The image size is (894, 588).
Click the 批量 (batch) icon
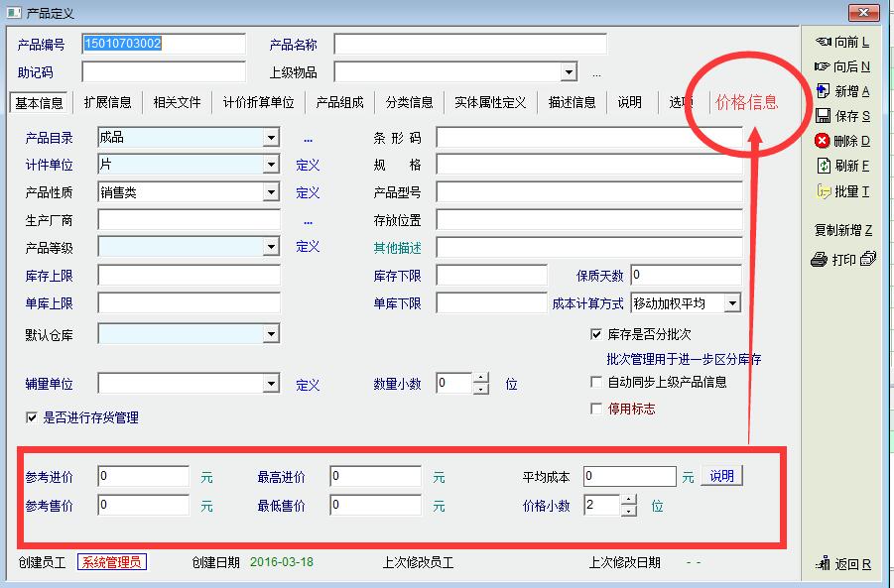[823, 191]
